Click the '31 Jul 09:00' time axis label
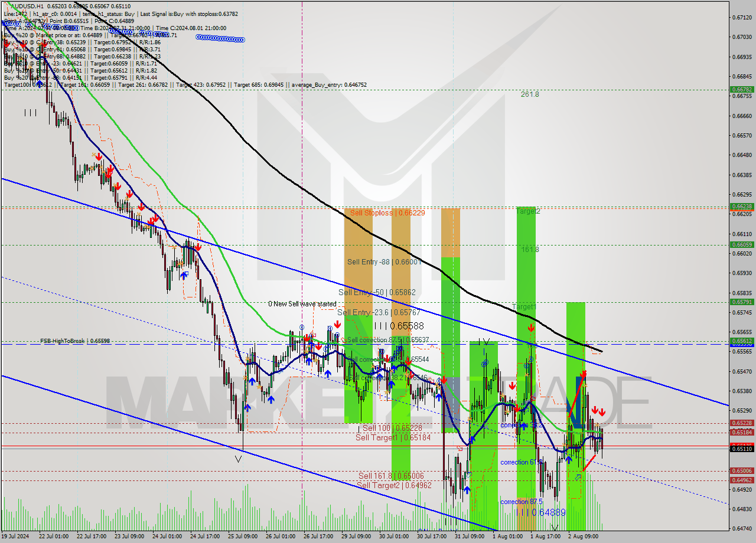This screenshot has width=756, height=543. 469,537
